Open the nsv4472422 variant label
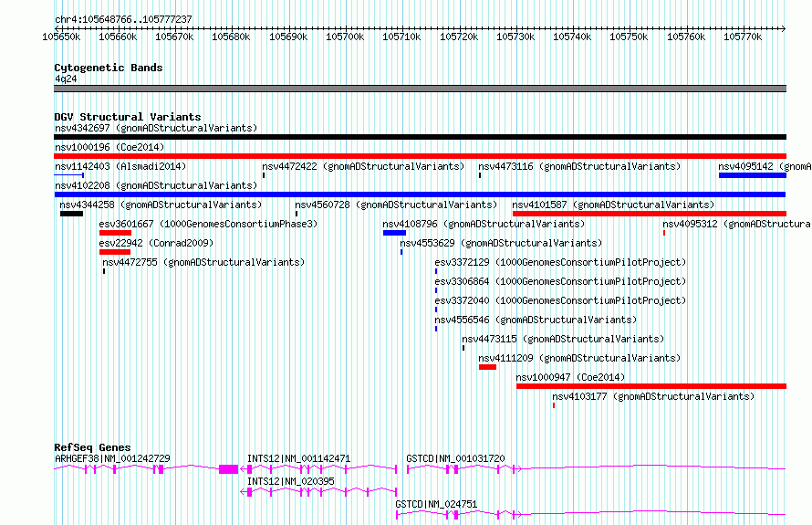 [x=363, y=166]
